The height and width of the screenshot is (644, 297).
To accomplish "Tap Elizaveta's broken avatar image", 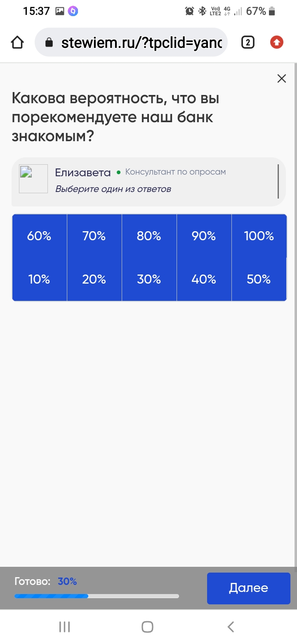I will pos(33,179).
